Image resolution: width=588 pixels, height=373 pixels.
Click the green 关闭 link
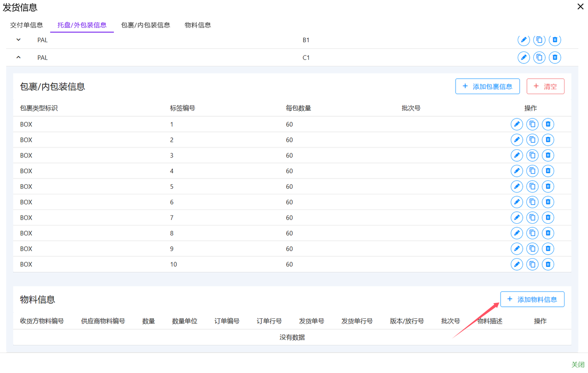(577, 364)
